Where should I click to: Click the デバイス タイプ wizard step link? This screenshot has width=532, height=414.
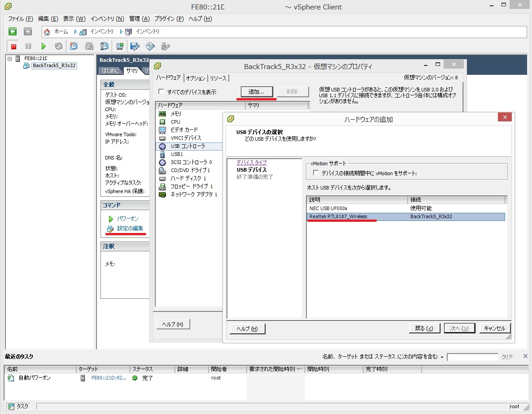point(251,162)
